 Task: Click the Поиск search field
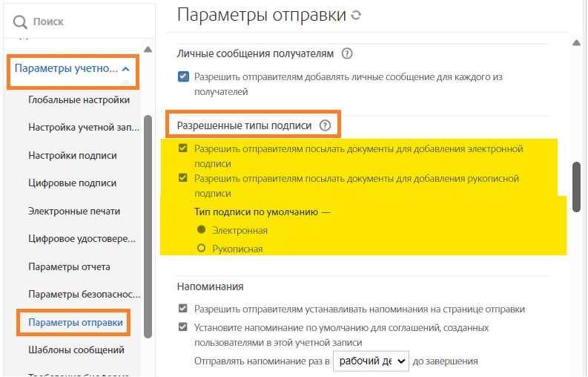click(79, 22)
